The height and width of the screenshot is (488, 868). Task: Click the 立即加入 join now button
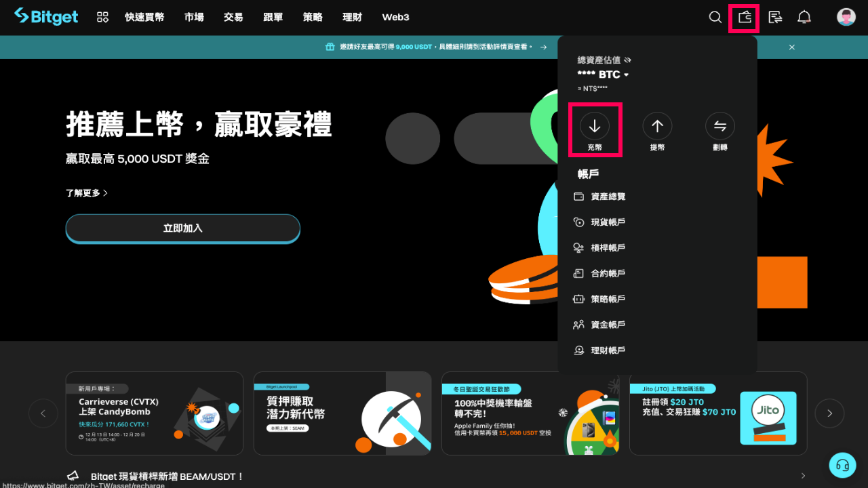tap(182, 228)
